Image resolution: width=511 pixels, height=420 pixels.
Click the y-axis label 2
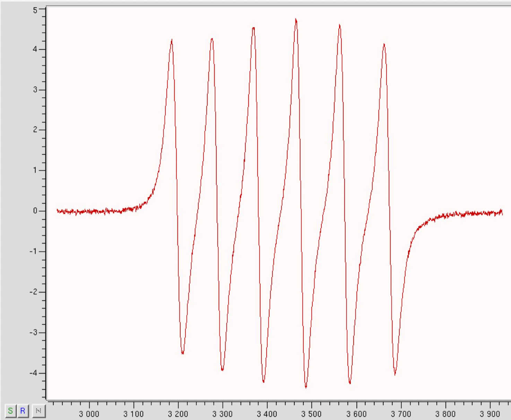35,130
